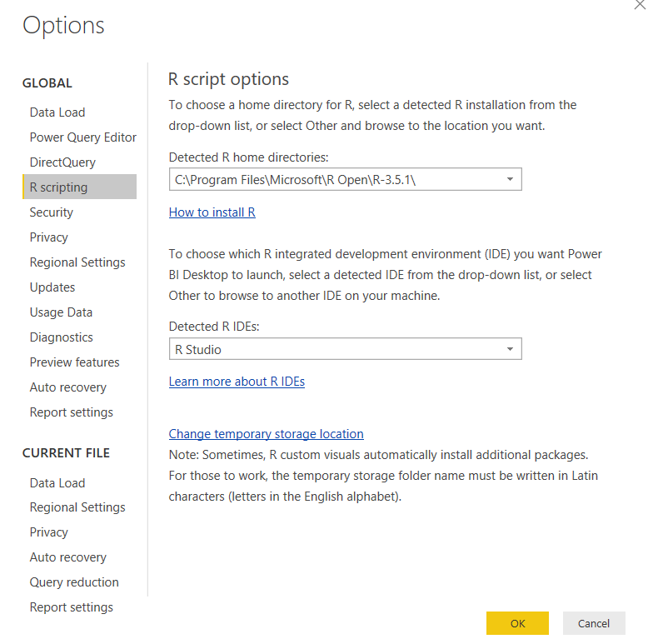Screen dimensions: 648x644
Task: Open global Regional Settings
Action: [77, 262]
